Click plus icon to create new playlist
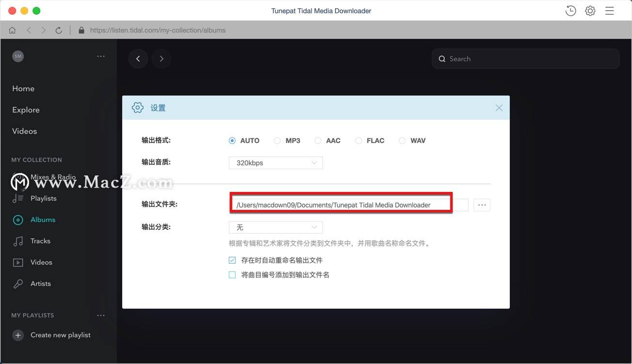The image size is (632, 364). tap(18, 335)
